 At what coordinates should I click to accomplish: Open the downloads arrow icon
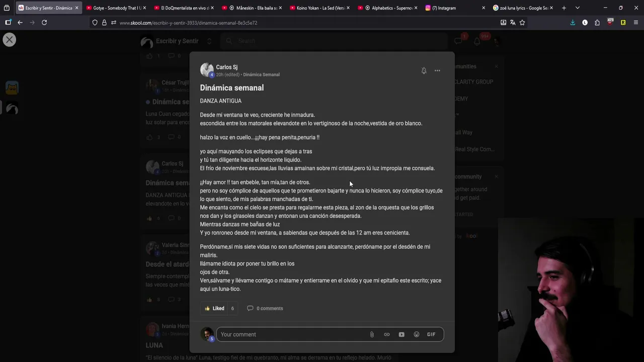pyautogui.click(x=573, y=23)
